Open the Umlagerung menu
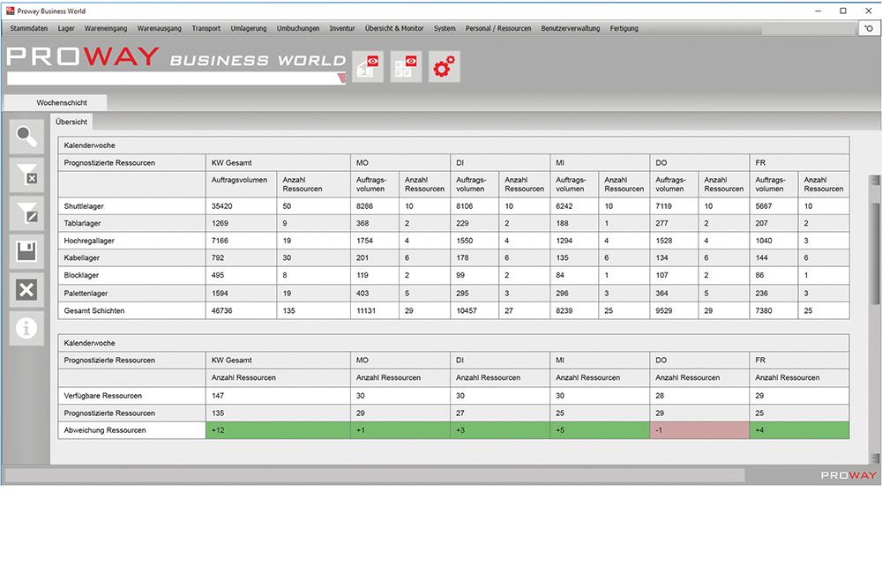This screenshot has width=882, height=588. coord(249,28)
